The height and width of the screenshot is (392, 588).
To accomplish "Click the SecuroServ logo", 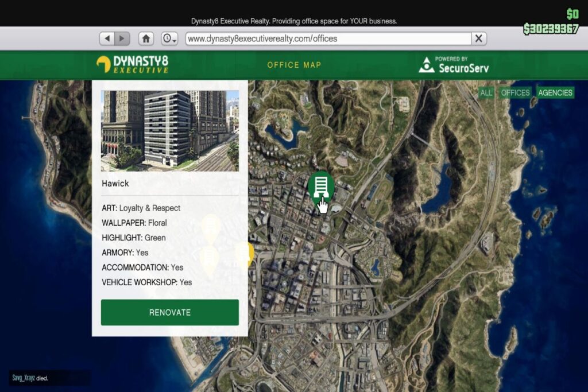I will (x=454, y=65).
